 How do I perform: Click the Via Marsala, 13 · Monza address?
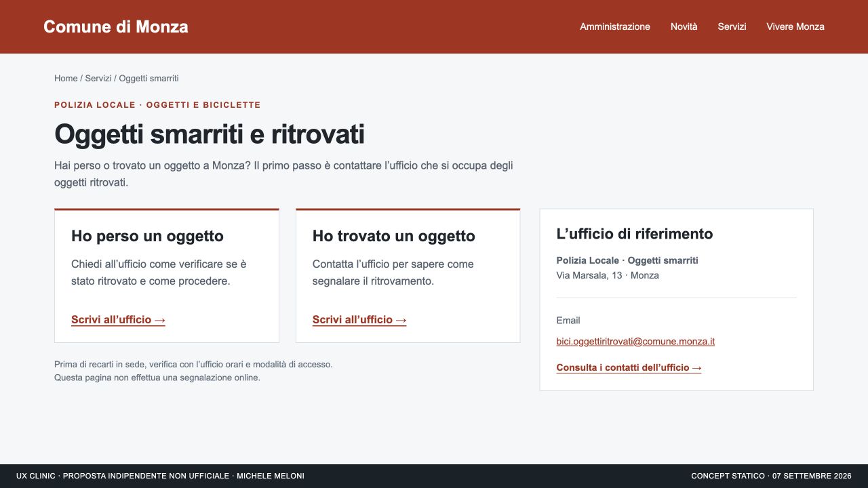pyautogui.click(x=608, y=275)
